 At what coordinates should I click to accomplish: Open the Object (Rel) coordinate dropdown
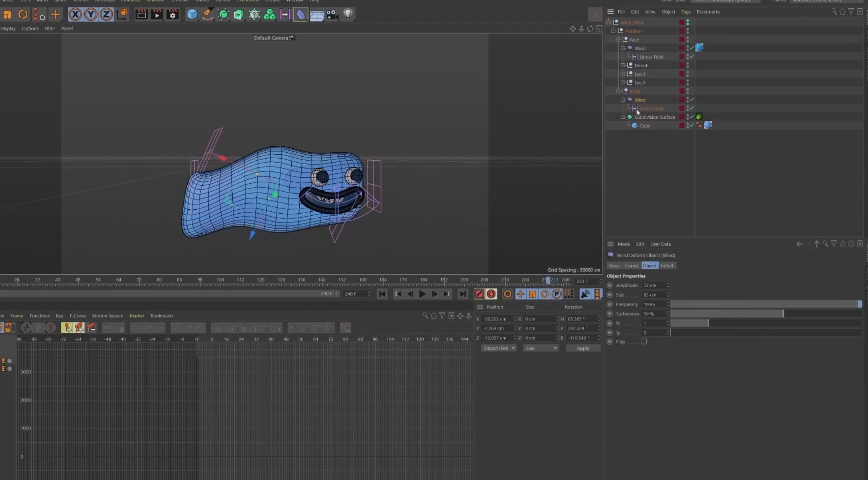(x=498, y=348)
